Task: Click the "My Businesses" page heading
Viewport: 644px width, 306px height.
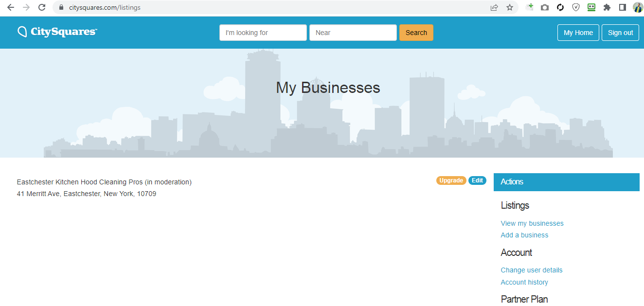Action: click(328, 88)
